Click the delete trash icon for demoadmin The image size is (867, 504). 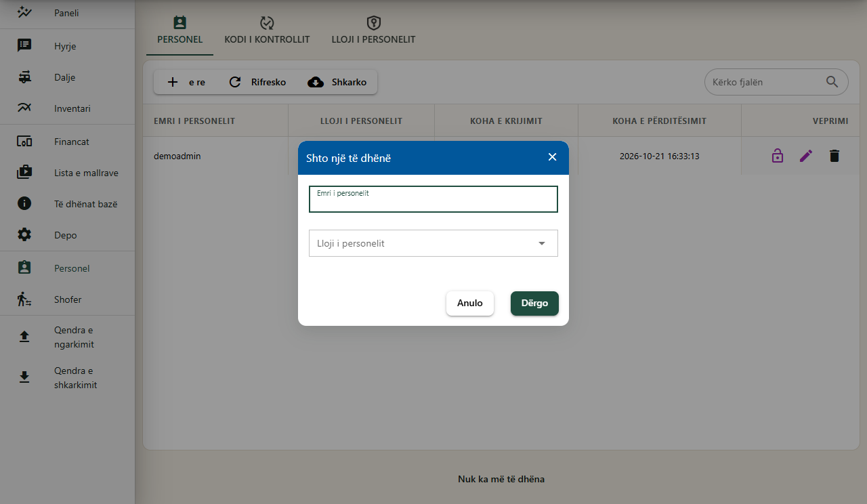coord(834,156)
